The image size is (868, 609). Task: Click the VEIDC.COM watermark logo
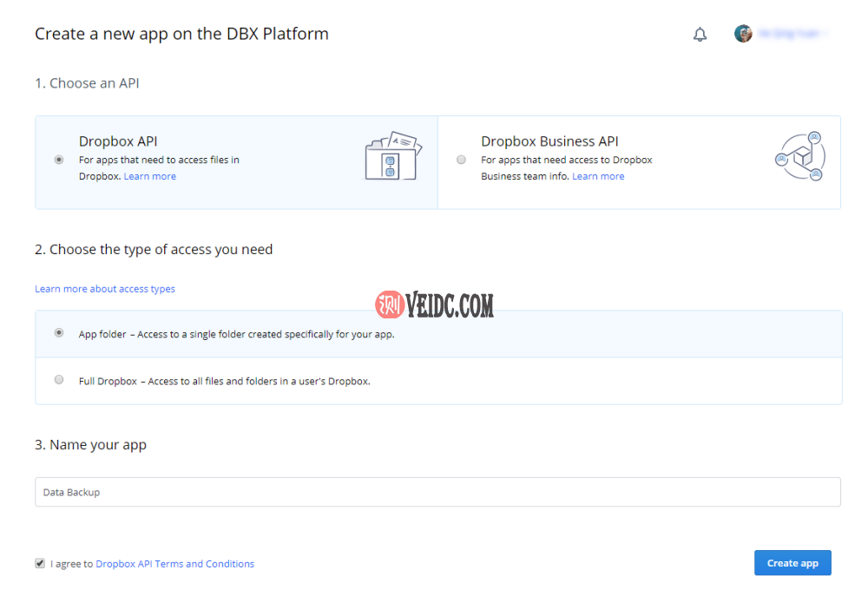pyautogui.click(x=436, y=303)
